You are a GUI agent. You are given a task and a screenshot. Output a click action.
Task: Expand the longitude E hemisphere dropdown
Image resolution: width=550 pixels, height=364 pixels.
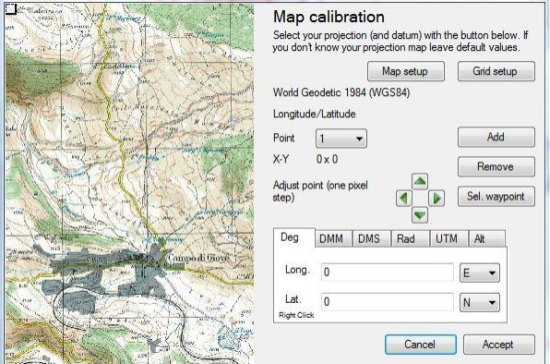479,272
